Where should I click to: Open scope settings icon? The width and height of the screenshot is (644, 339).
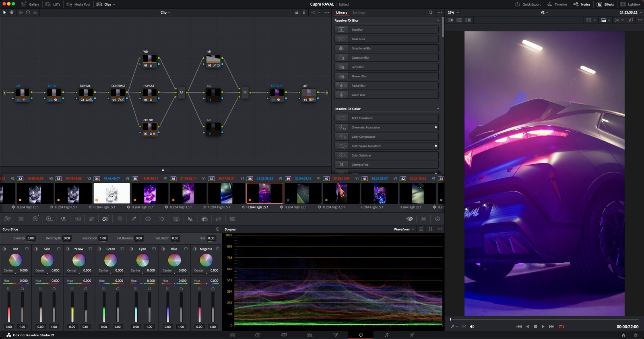click(421, 229)
